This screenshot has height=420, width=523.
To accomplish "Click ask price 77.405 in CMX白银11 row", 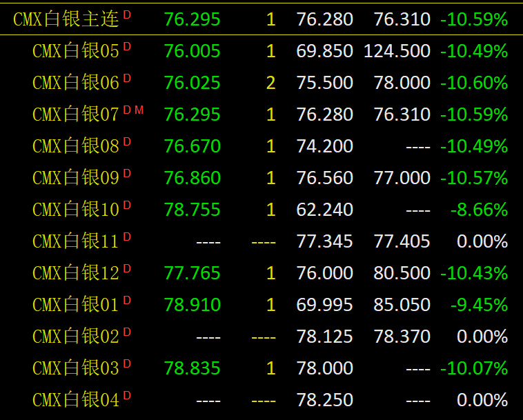I will [x=402, y=241].
